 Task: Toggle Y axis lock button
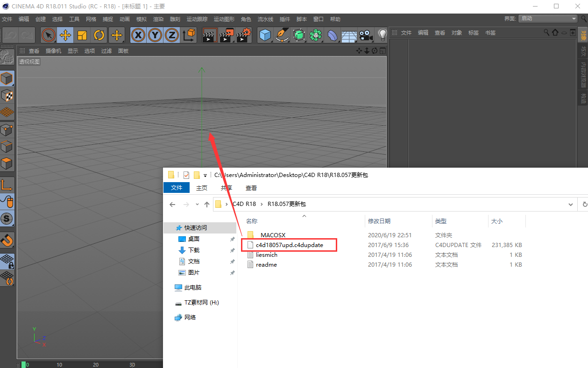(x=155, y=35)
